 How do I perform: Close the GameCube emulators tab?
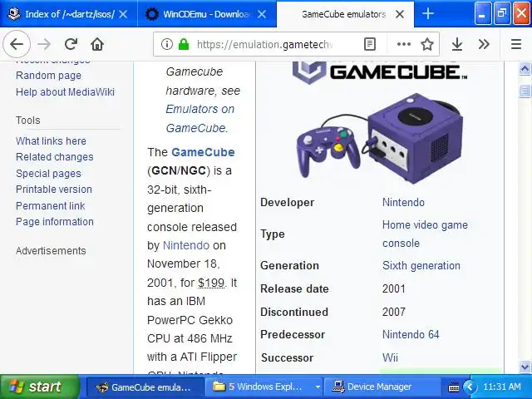click(x=400, y=14)
